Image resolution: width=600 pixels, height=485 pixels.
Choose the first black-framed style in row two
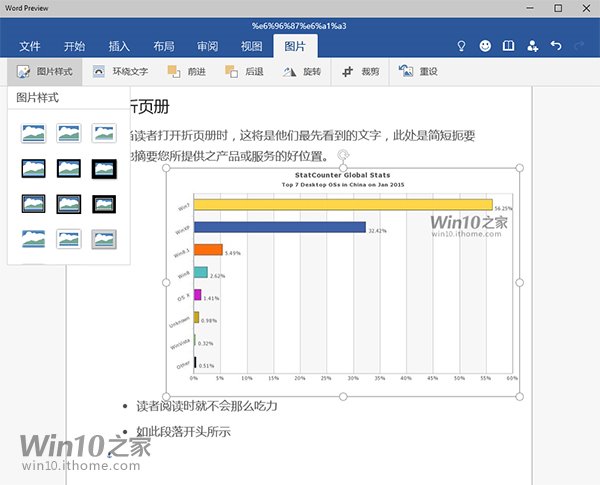tap(33, 168)
